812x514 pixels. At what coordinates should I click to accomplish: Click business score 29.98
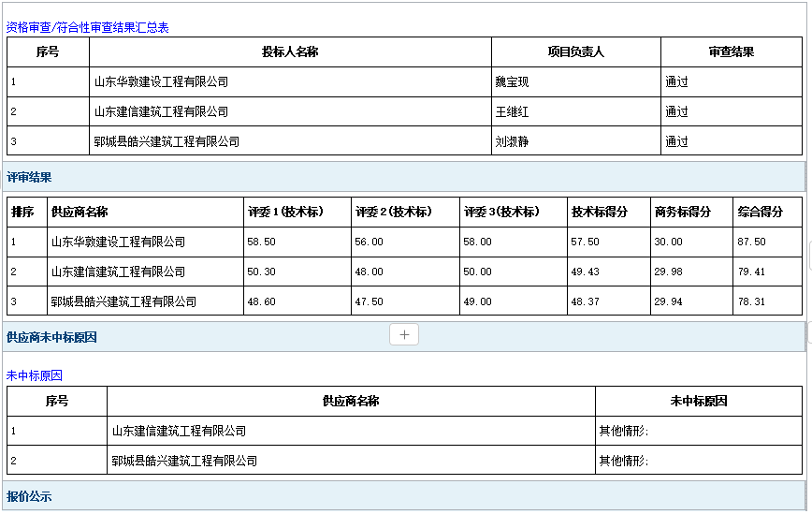669,272
